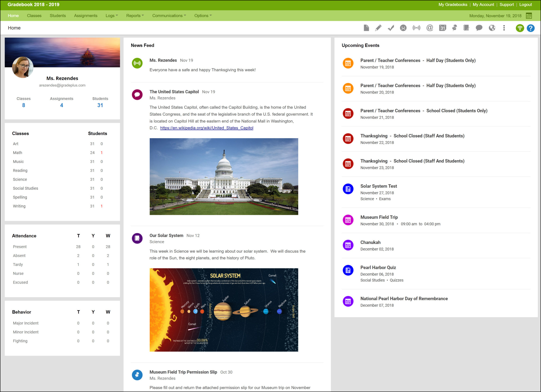Expand the Logs dropdown menu
Screen dimensions: 541x392
[111, 16]
